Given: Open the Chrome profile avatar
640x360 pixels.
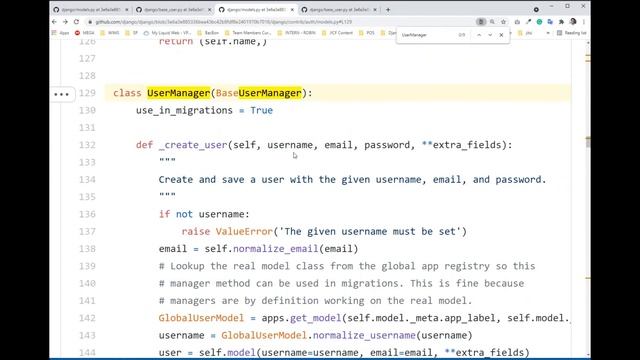Looking at the screenshot, I should pyautogui.click(x=573, y=22).
